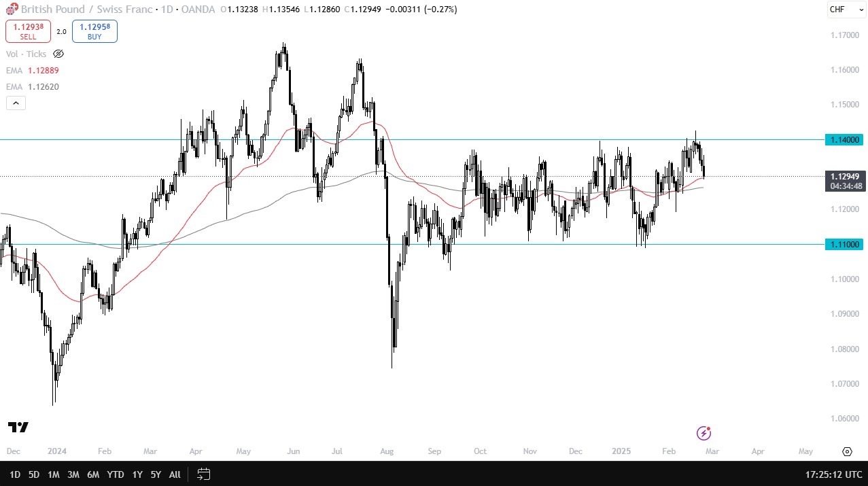Open chart settings hexagon icon on time axis
868x486 pixels.
[x=847, y=451]
